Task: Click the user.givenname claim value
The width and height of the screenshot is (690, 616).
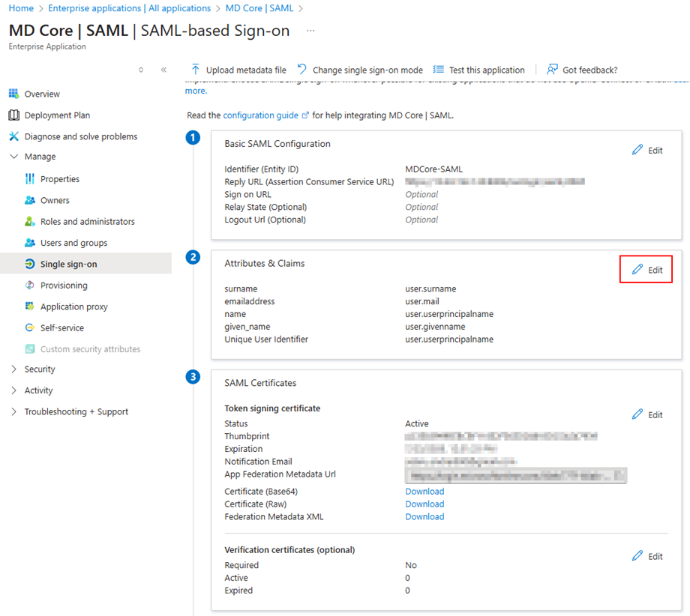Action: coord(435,327)
